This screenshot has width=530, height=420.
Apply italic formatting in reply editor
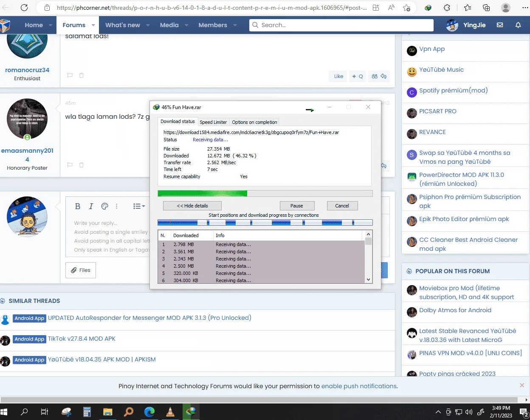(x=91, y=206)
